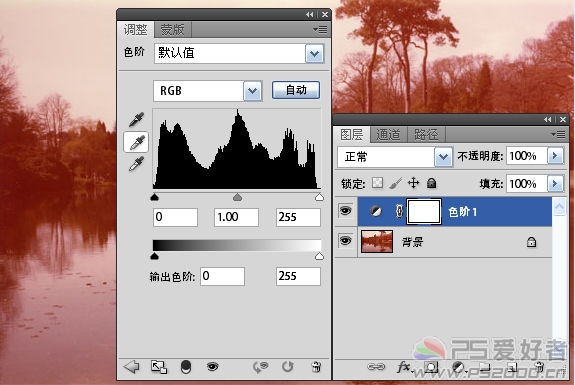This screenshot has height=385, width=575.
Task: Open the Adjustments panel flyout menu
Action: [320, 29]
